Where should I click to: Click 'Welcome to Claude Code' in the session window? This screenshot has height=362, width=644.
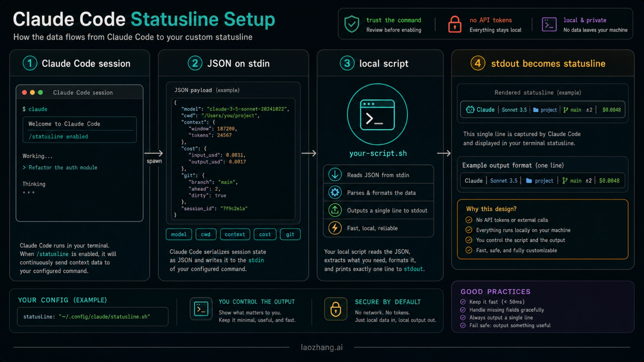tap(64, 124)
